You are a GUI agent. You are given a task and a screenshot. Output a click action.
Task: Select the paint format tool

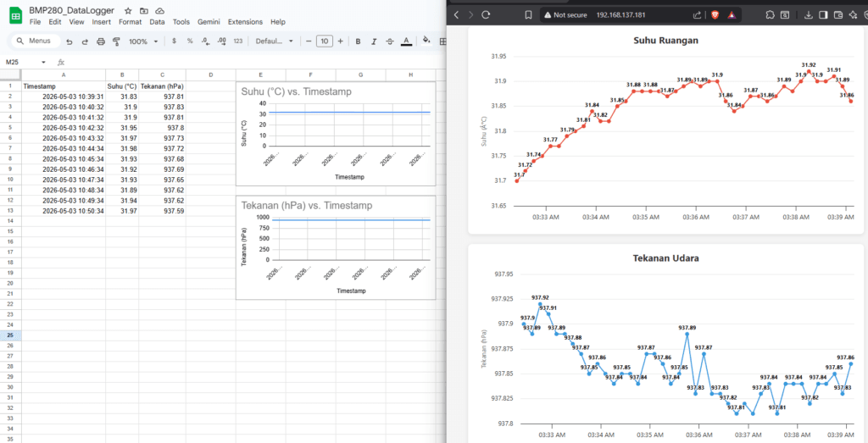click(116, 41)
